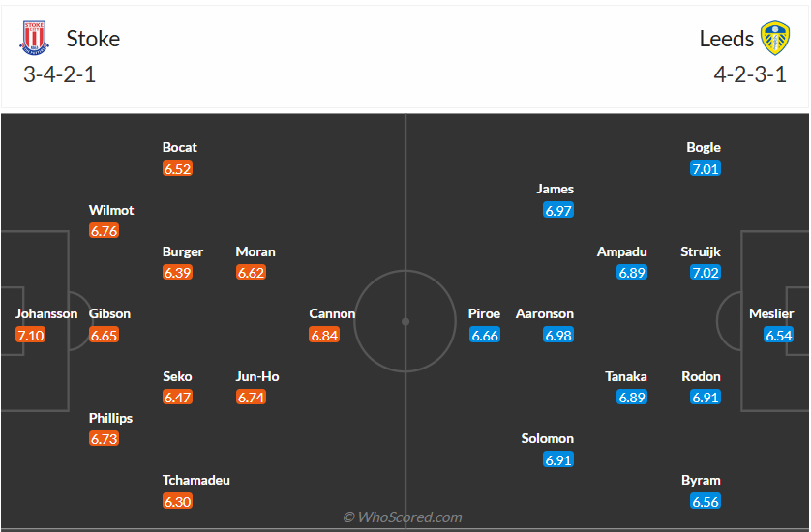Click Byram's 6.56 rating badge

pos(706,501)
